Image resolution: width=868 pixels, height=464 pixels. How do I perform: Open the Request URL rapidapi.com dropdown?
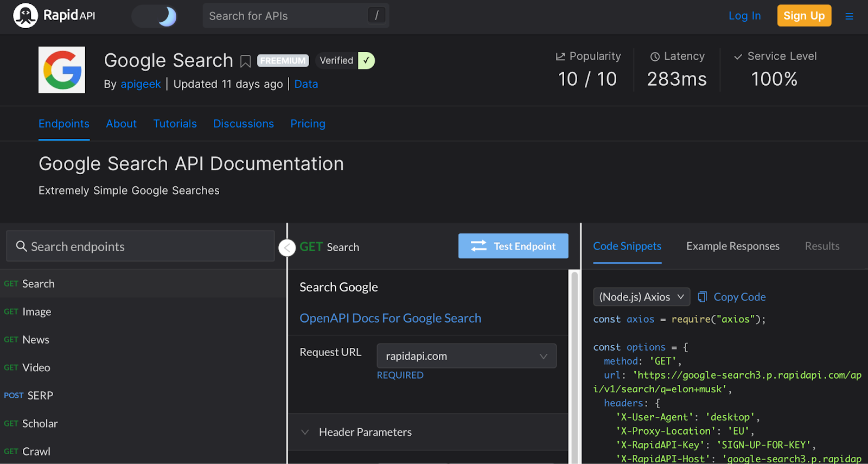coord(467,356)
